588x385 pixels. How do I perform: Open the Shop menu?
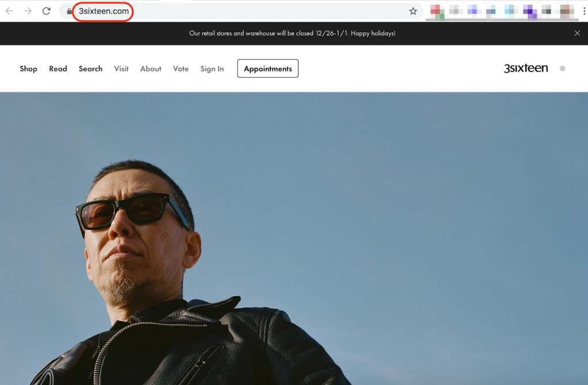pyautogui.click(x=29, y=68)
